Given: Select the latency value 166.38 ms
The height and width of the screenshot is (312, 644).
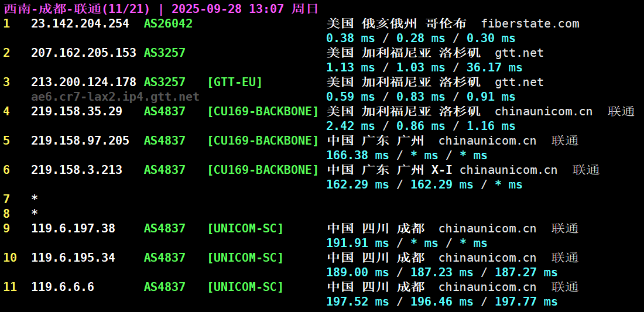Looking at the screenshot, I should click(357, 156).
